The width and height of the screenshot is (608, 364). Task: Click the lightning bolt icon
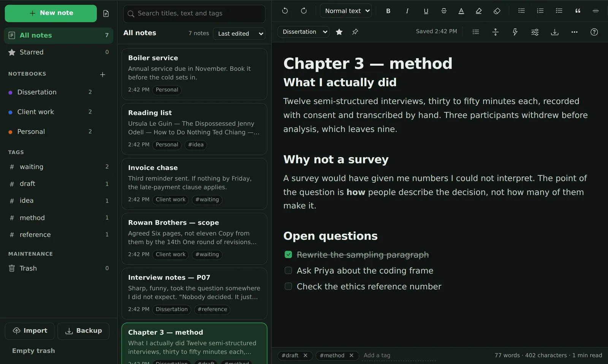pos(515,32)
